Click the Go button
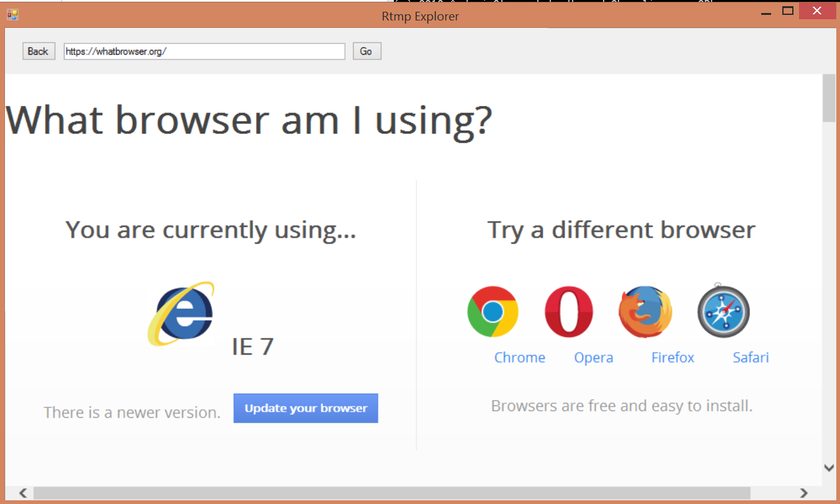This screenshot has height=504, width=840. click(x=367, y=51)
